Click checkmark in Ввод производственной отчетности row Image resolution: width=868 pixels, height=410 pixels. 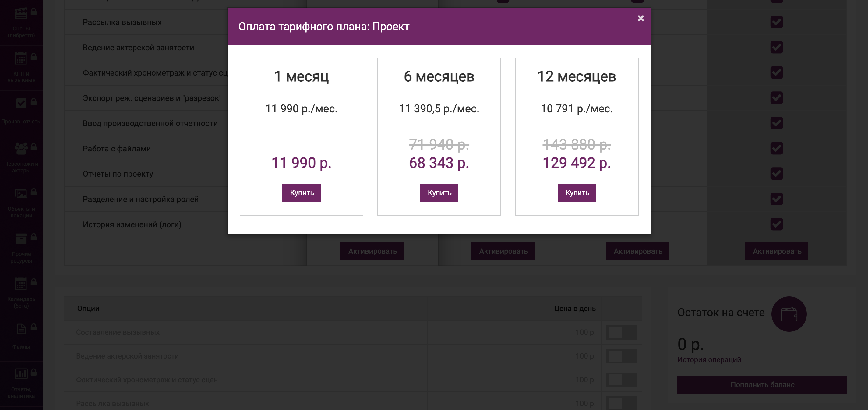[x=776, y=123]
